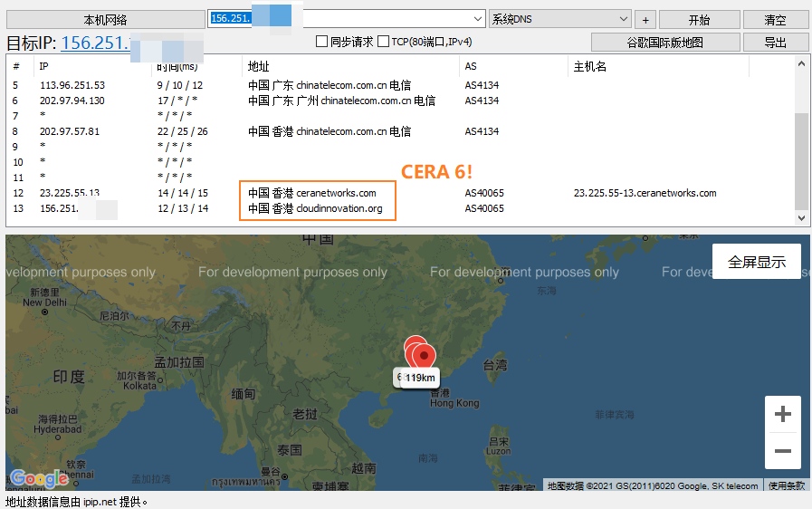Image resolution: width=812 pixels, height=509 pixels.
Task: Select hop row with IP 202.97.94.130
Action: point(398,101)
